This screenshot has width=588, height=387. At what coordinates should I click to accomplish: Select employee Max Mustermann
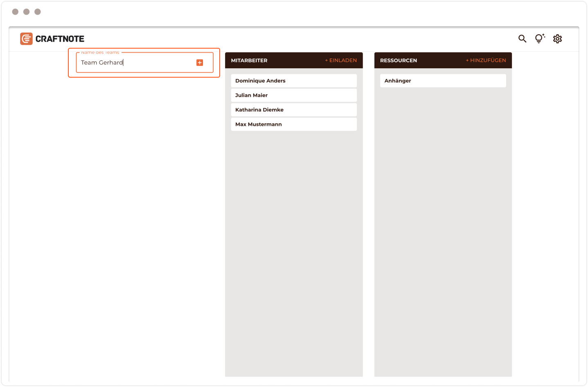294,124
